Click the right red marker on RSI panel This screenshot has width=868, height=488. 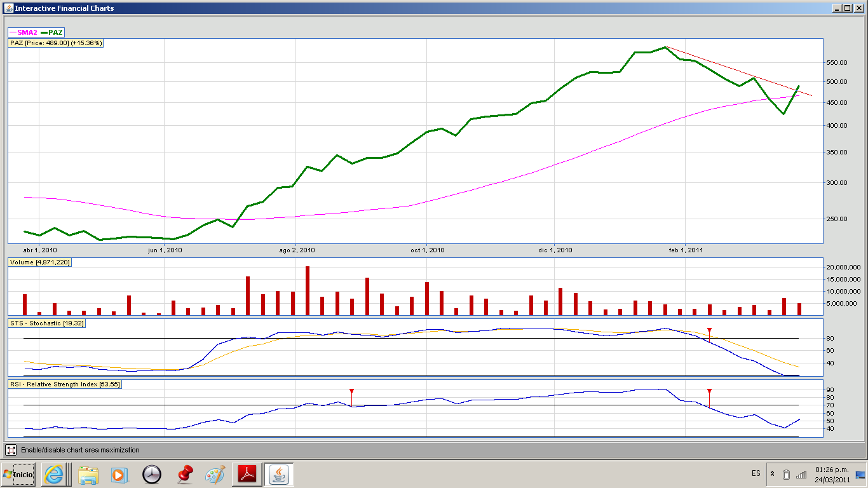click(x=709, y=392)
